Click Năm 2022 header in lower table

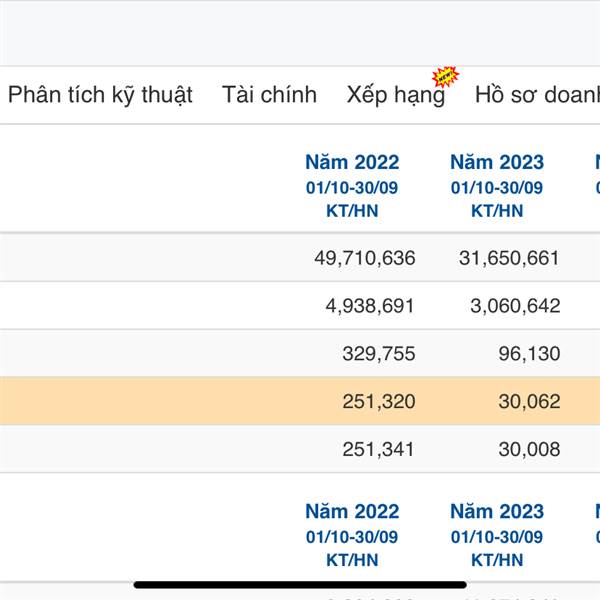pyautogui.click(x=352, y=511)
